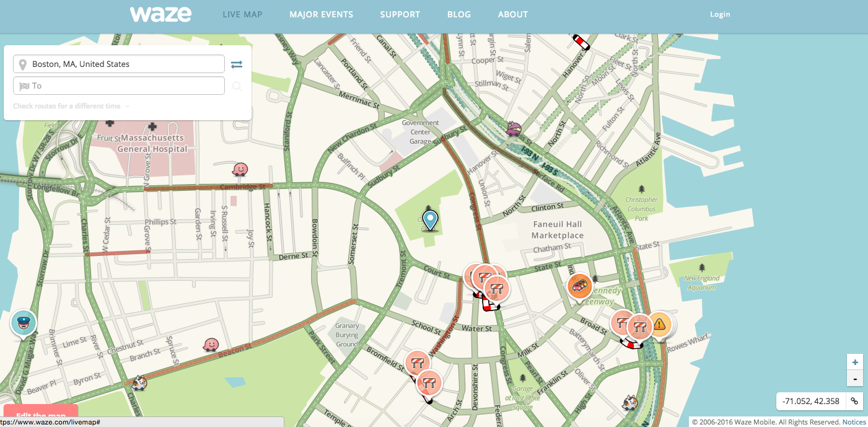Click the purple ninja Wazer icon

tap(514, 128)
